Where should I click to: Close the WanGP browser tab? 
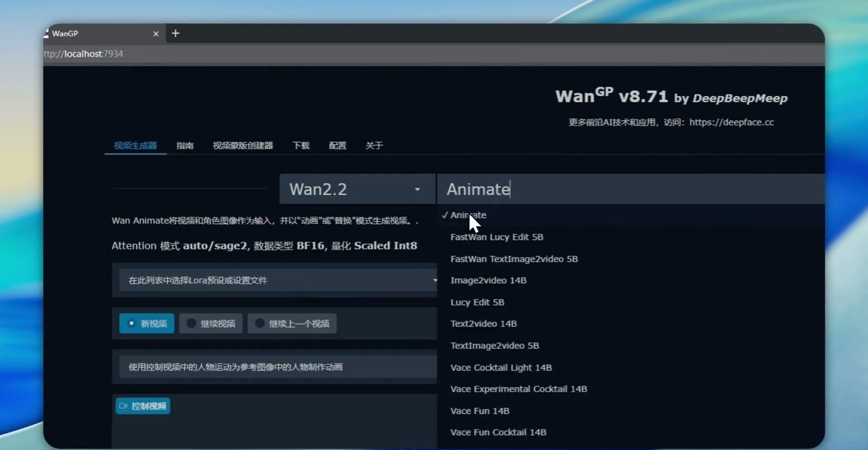156,34
